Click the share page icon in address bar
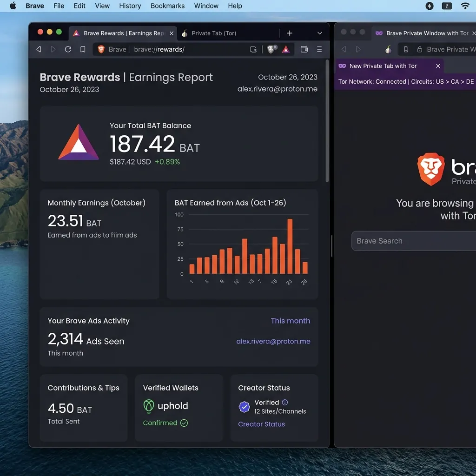 coord(253,49)
